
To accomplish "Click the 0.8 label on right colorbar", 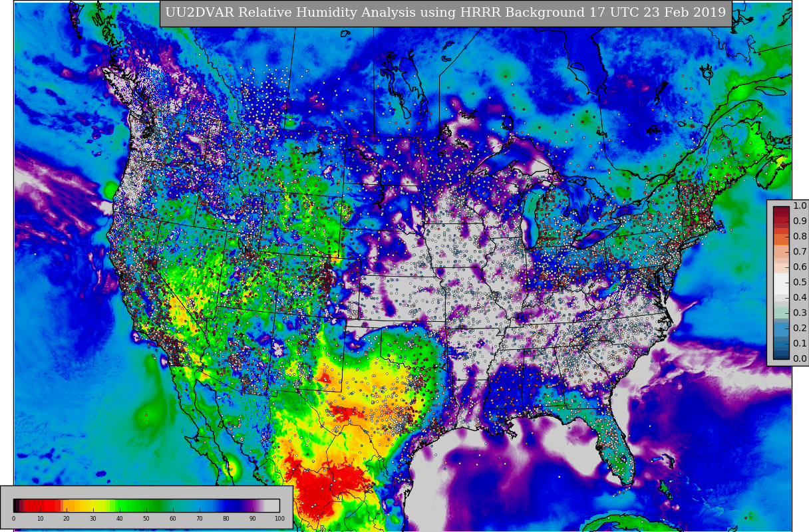I will click(x=800, y=236).
